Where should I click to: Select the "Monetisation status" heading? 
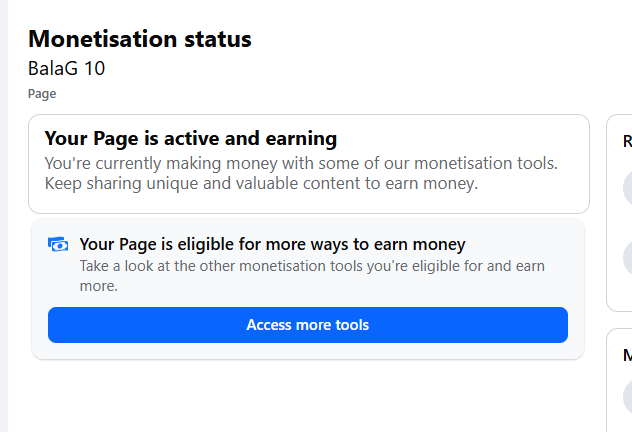139,39
